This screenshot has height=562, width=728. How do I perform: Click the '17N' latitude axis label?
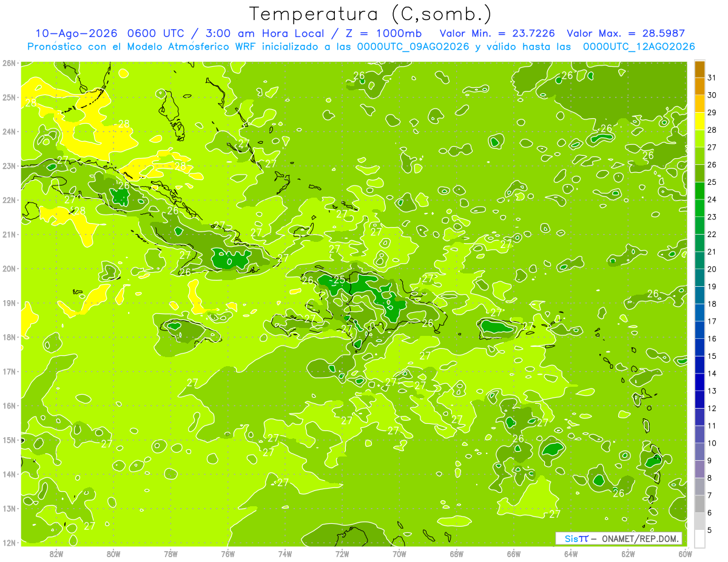(x=8, y=372)
